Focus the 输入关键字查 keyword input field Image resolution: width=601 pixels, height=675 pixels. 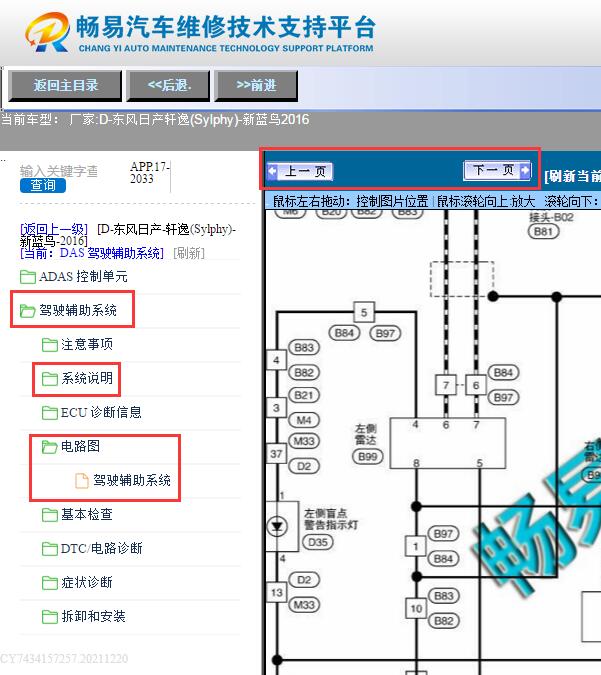click(59, 171)
